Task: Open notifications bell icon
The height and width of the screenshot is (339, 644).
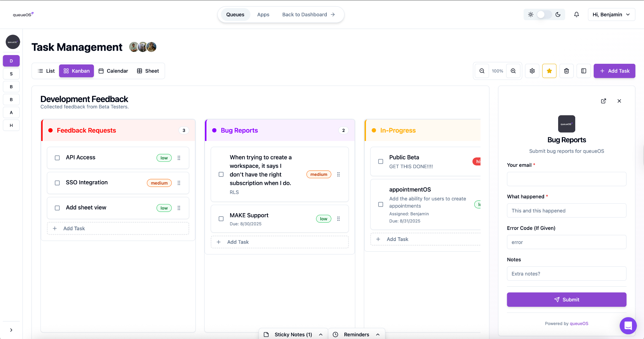Action: click(577, 14)
